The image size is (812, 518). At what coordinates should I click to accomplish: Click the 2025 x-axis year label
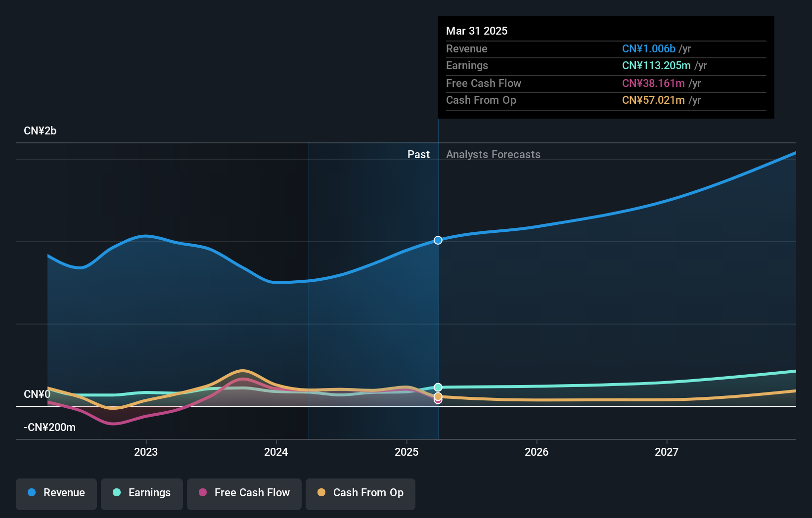point(406,452)
